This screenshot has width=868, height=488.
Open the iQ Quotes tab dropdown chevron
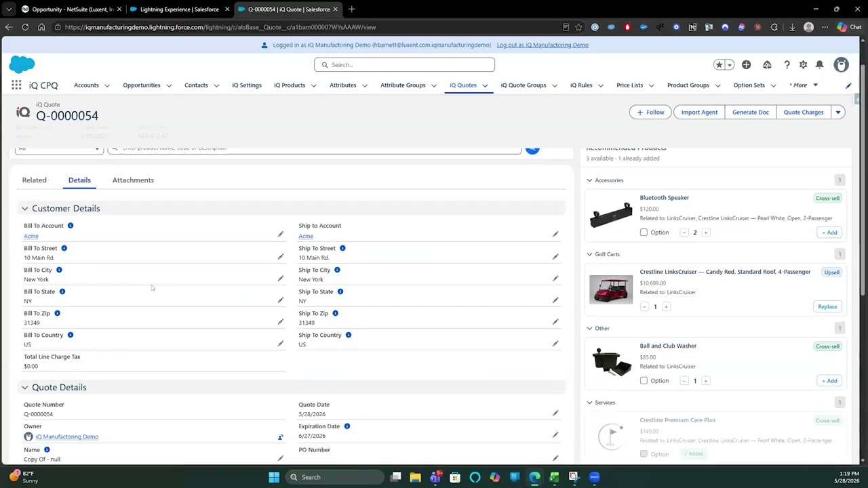coord(485,85)
